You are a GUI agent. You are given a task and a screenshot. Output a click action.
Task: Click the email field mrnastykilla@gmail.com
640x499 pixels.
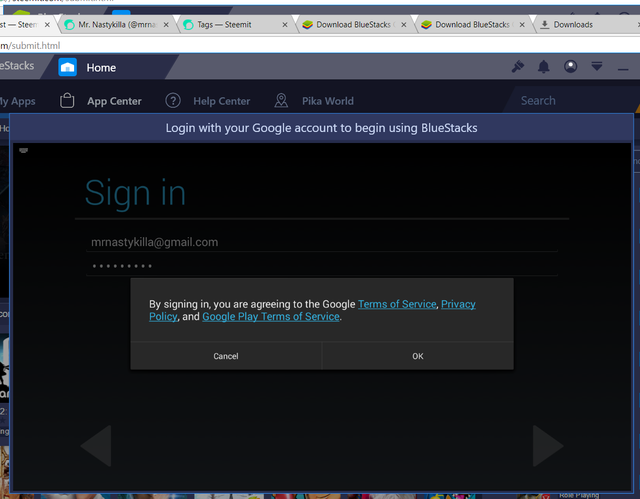point(322,242)
